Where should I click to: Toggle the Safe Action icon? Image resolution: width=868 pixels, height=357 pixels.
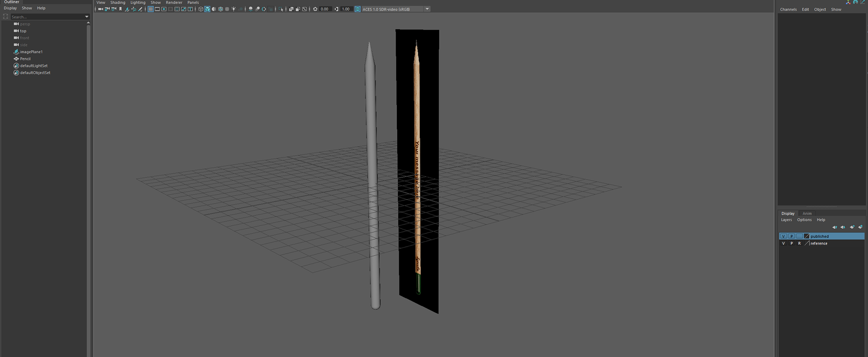click(184, 9)
